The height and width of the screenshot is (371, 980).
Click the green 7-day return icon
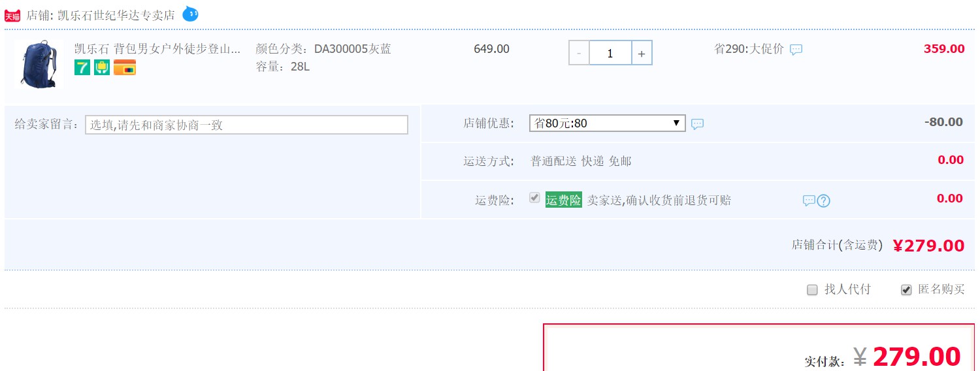[x=82, y=67]
